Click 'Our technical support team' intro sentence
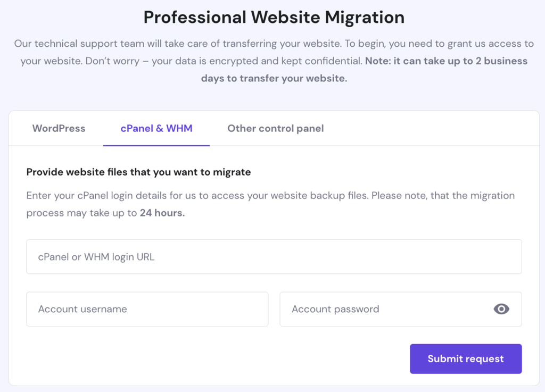545x392 pixels. (179, 44)
